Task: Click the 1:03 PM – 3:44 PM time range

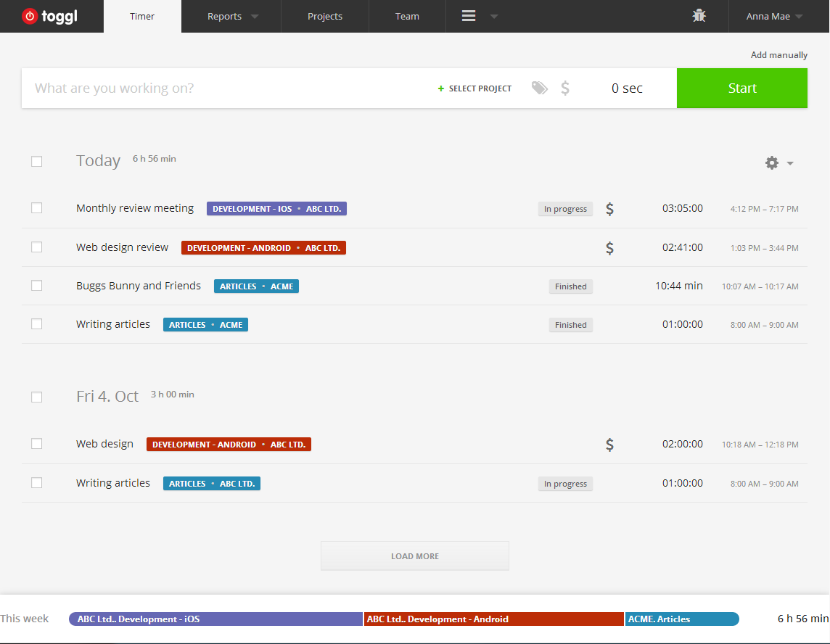Action: (x=765, y=247)
